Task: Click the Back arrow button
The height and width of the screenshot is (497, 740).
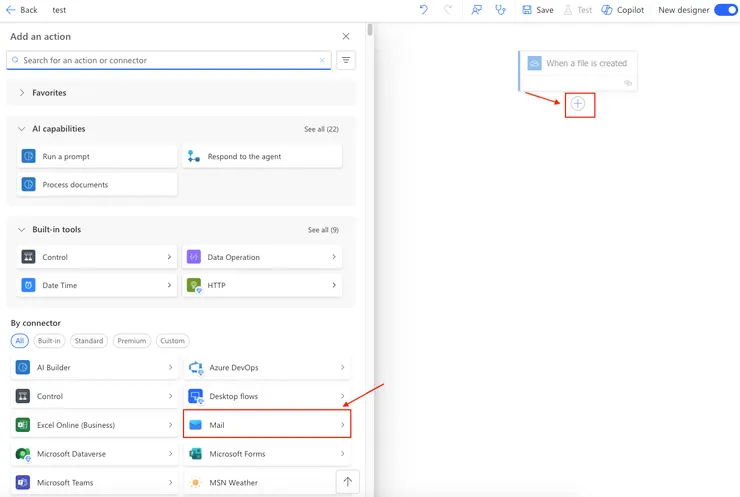Action: click(x=21, y=10)
